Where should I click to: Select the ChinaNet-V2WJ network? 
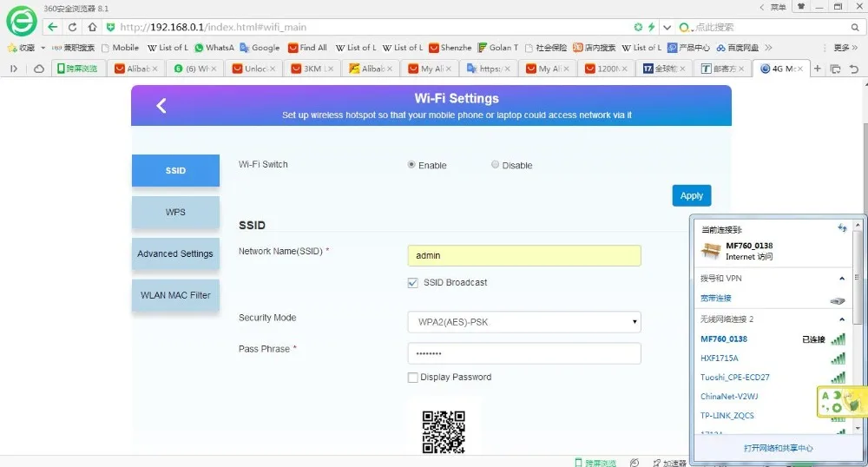coord(729,396)
